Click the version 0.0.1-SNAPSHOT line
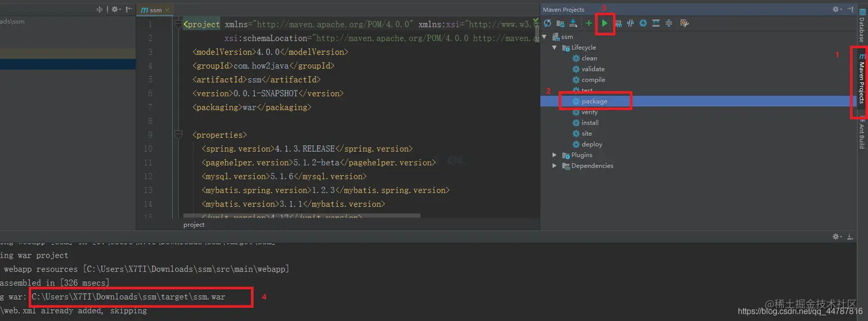 (268, 94)
